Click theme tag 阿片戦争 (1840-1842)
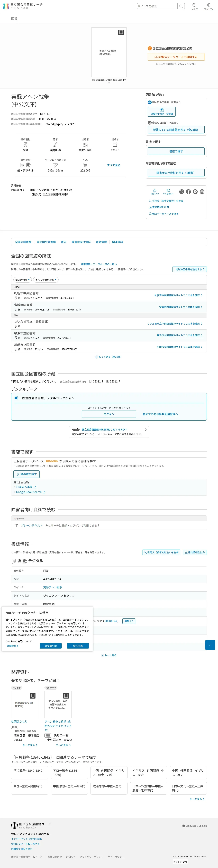218x868 pixels. point(30,773)
